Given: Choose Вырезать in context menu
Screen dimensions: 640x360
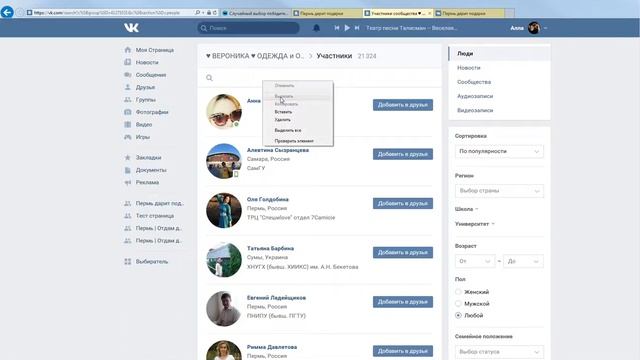Looking at the screenshot, I should (x=284, y=96).
